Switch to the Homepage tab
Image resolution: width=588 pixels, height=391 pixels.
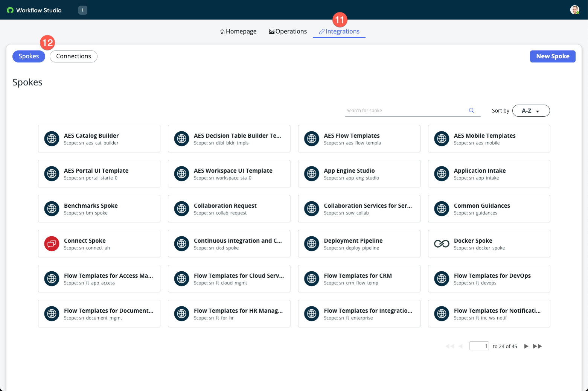coord(238,32)
